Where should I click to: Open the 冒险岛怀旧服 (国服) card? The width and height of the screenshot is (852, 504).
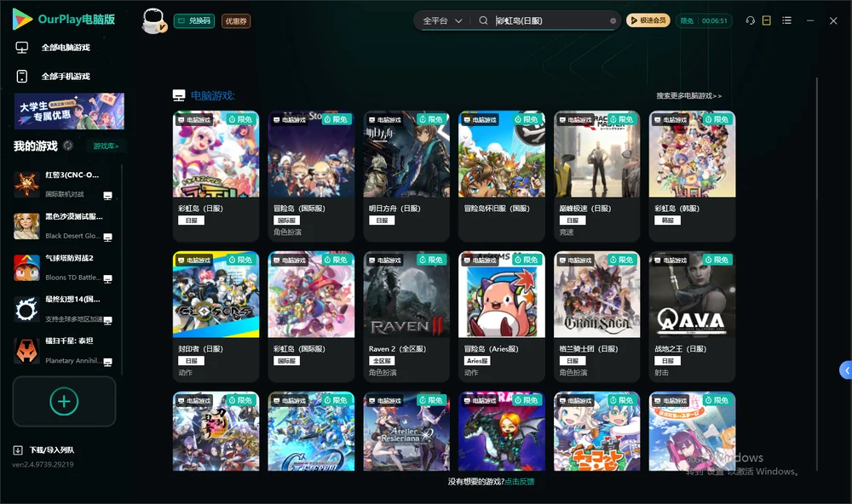click(x=502, y=176)
